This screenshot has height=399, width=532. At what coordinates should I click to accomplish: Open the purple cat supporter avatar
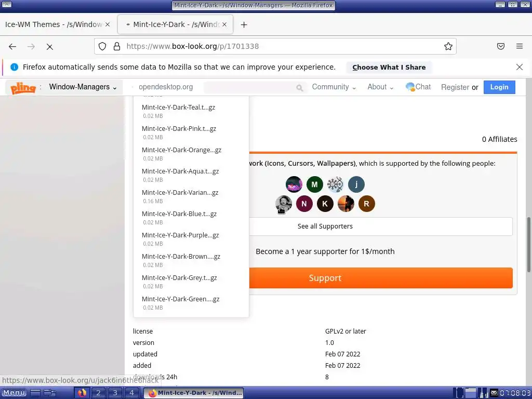click(294, 184)
